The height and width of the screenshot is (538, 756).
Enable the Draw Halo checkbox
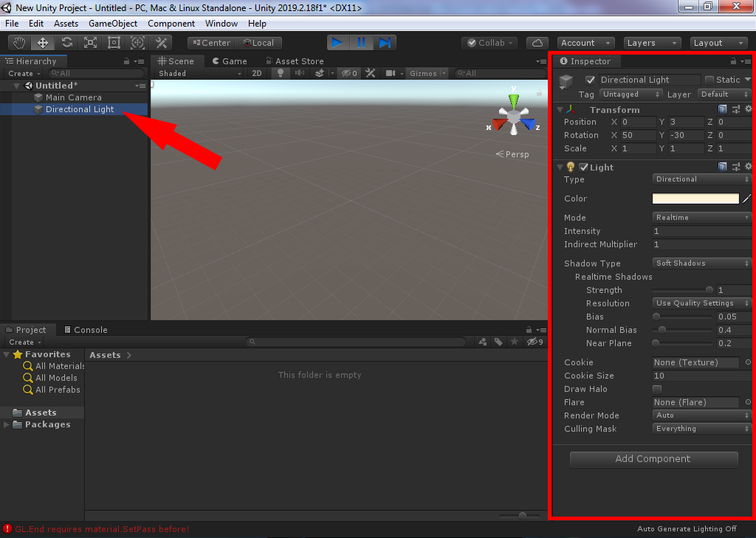tap(657, 389)
